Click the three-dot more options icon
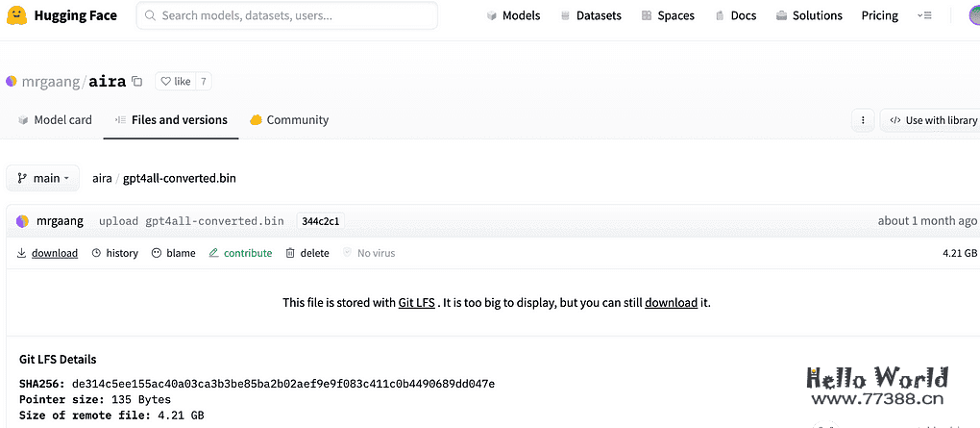The image size is (980, 428). click(x=863, y=120)
